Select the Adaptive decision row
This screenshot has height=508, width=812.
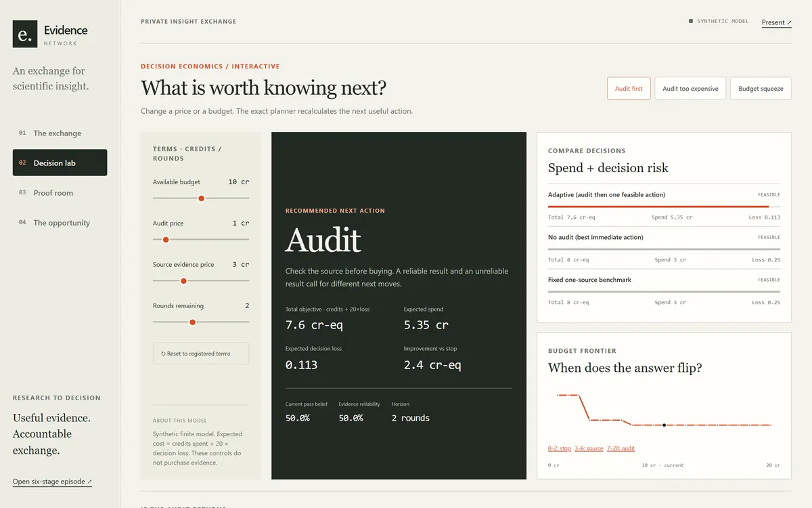(x=664, y=205)
